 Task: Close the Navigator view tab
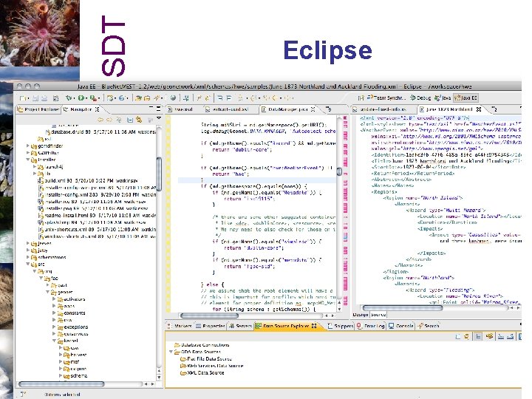[x=97, y=109]
